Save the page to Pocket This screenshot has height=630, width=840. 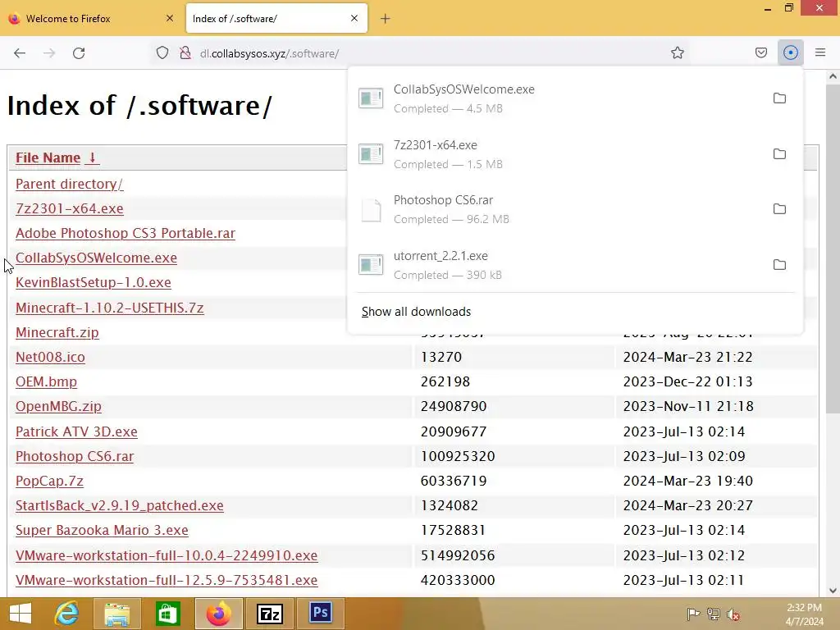(760, 52)
